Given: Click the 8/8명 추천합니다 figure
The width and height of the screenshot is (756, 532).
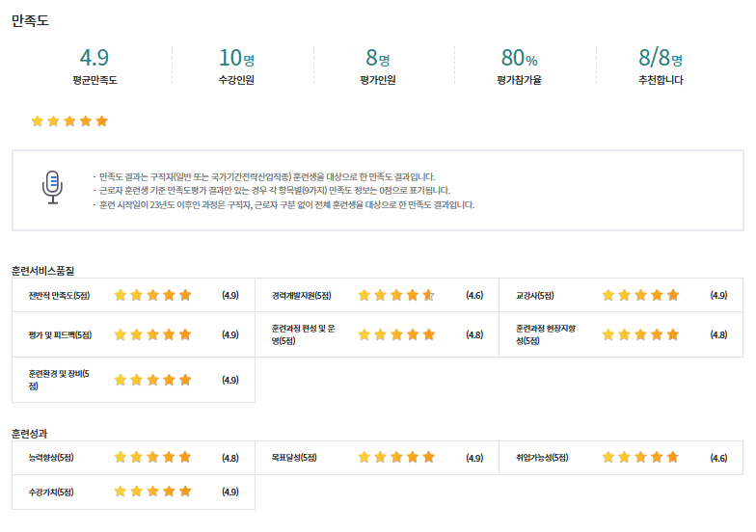Looking at the screenshot, I should (661, 58).
